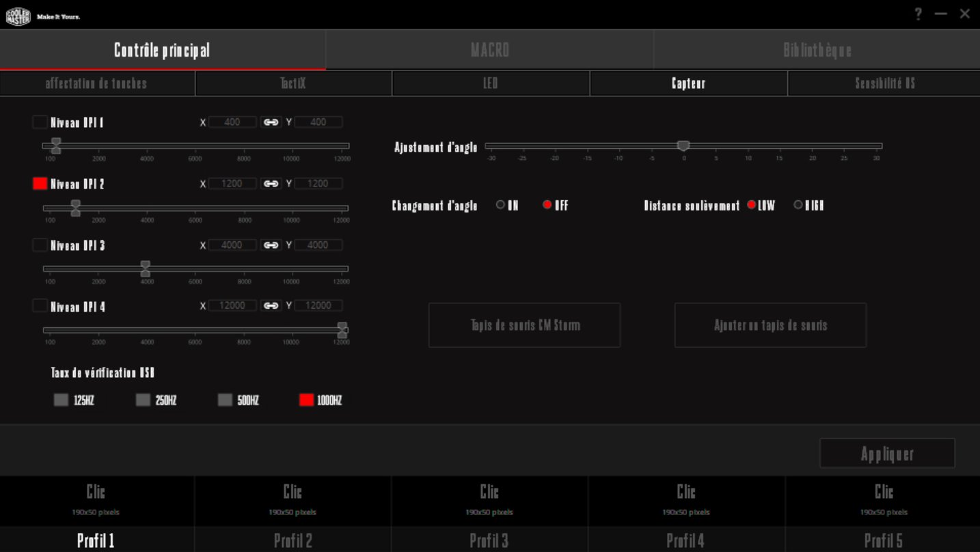The image size is (980, 552).
Task: Toggle the X/Y link icon for DPI level 4
Action: pos(271,306)
